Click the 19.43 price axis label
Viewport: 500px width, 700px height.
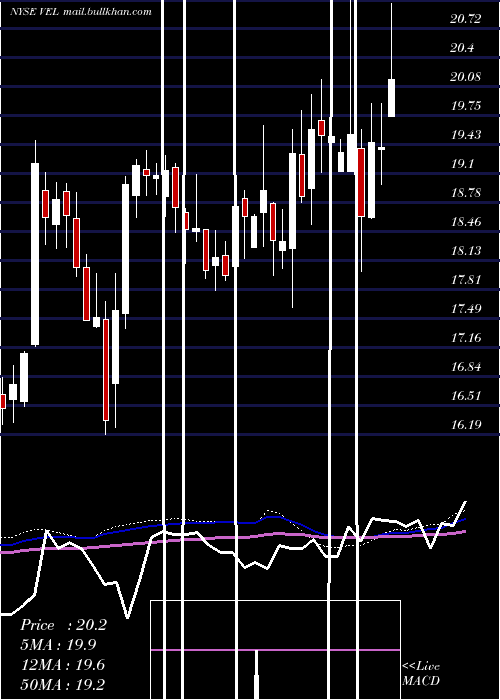[x=466, y=135]
